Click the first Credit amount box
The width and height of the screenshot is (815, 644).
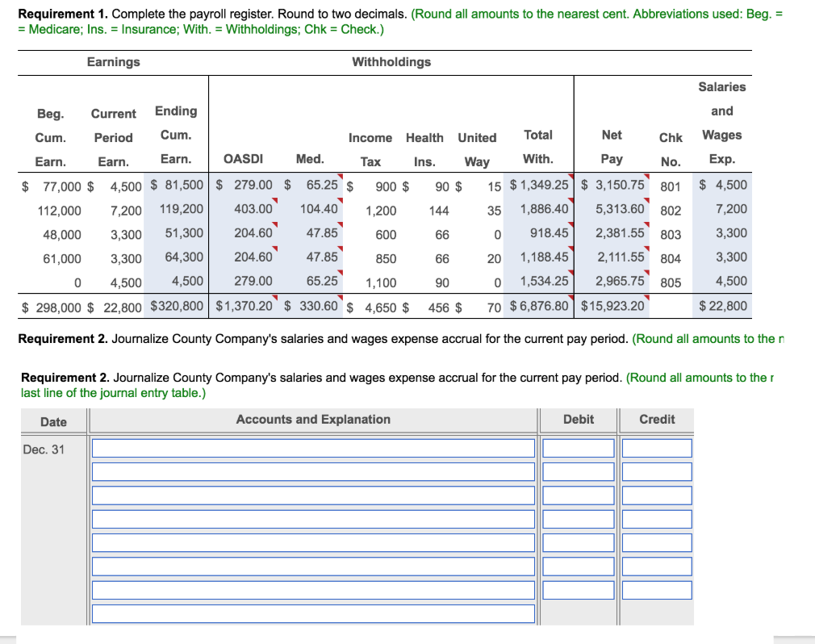(656, 448)
